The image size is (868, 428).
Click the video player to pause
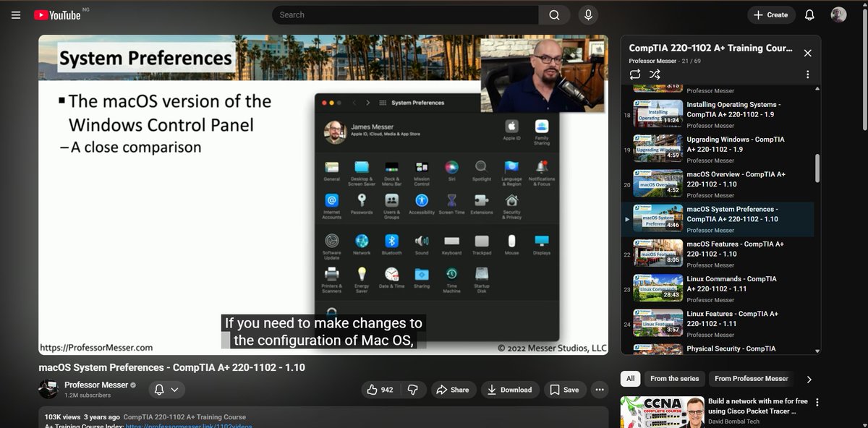[x=323, y=194]
